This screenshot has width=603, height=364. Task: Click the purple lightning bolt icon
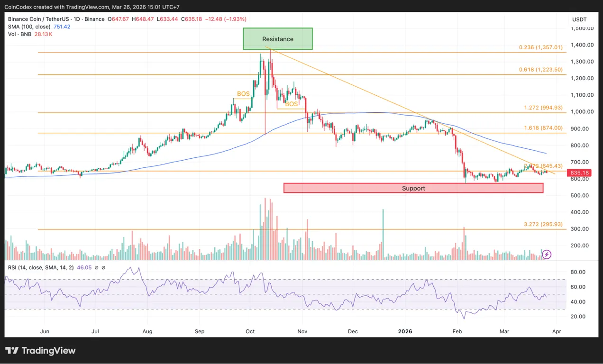click(x=546, y=255)
